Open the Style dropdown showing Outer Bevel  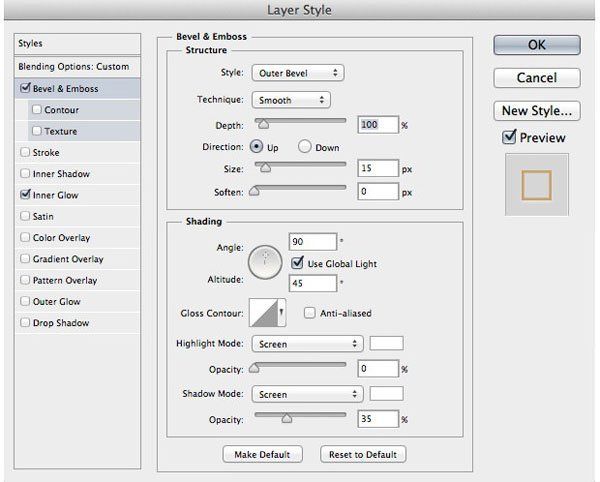tap(298, 73)
